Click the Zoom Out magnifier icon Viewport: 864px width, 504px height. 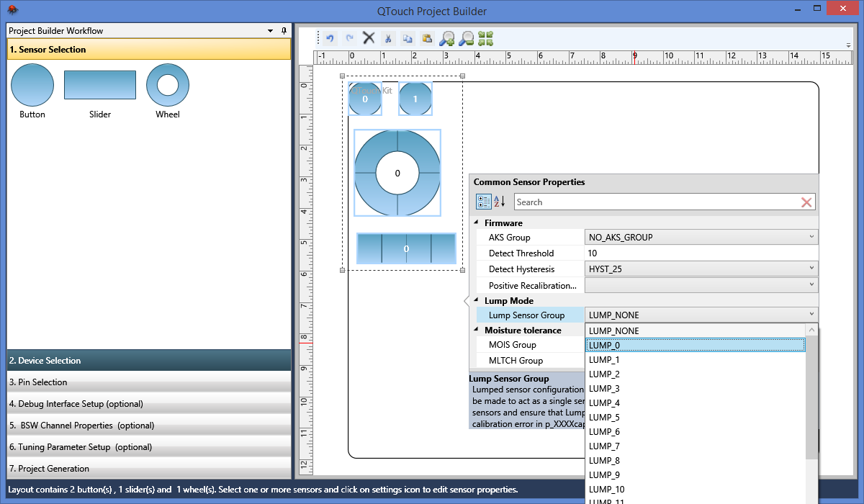(467, 39)
